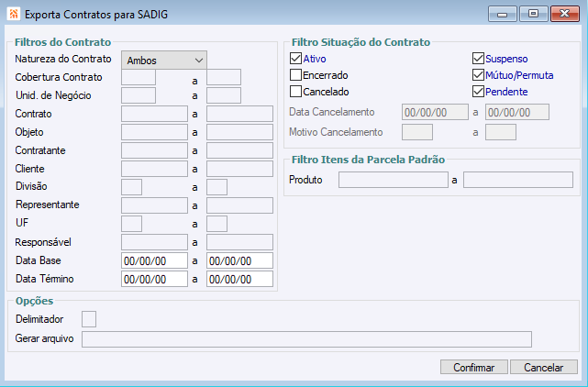Click the Cancelar button
This screenshot has height=387, width=588.
click(x=544, y=367)
